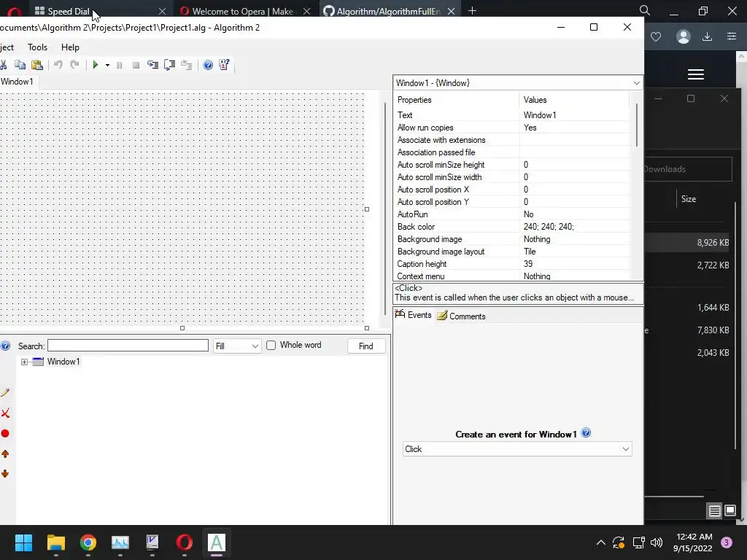Click the step-out debug icon
This screenshot has width=747, height=560.
pyautogui.click(x=186, y=65)
